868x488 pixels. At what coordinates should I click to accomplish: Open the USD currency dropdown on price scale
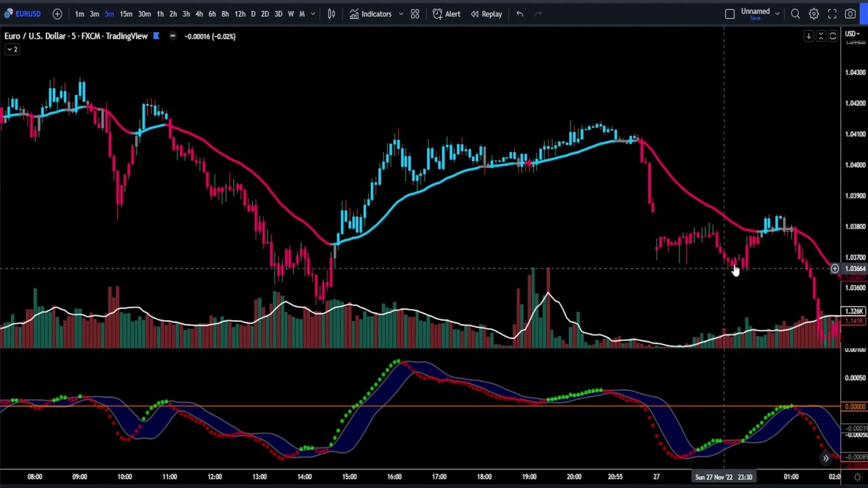pyautogui.click(x=852, y=34)
